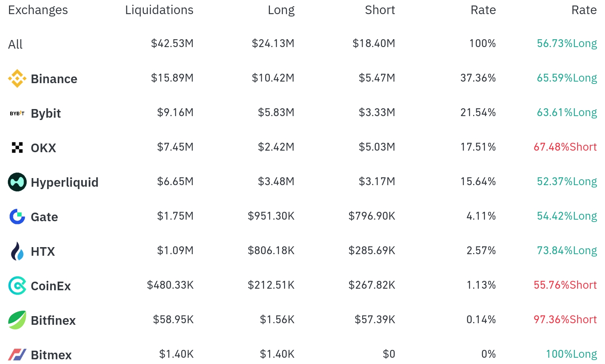The height and width of the screenshot is (364, 605).
Task: Click the Bitmex 100%Long rate value
Action: coord(571,354)
